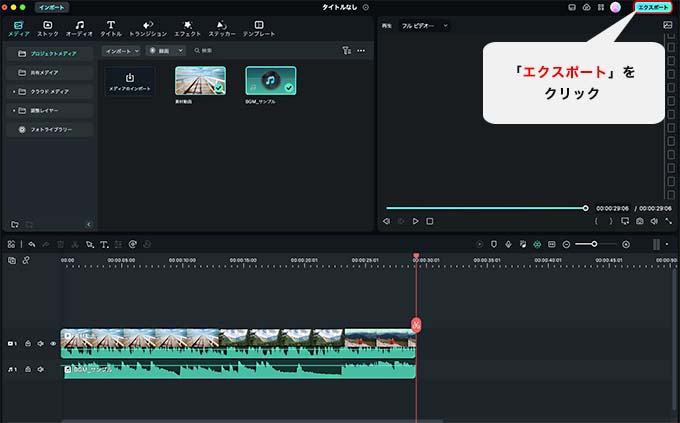Step back one frame in preview
This screenshot has width=680, height=423.
386,221
